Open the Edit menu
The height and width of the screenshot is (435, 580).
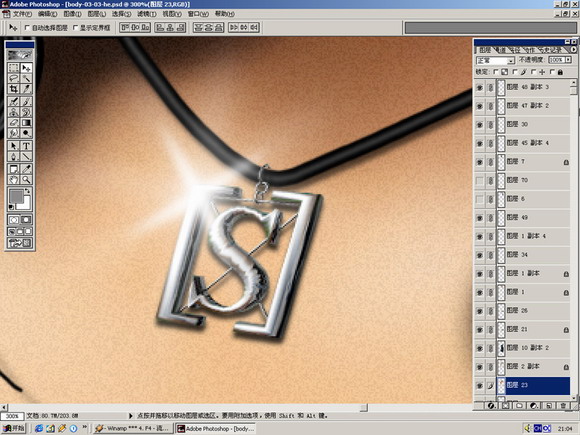pyautogui.click(x=47, y=14)
